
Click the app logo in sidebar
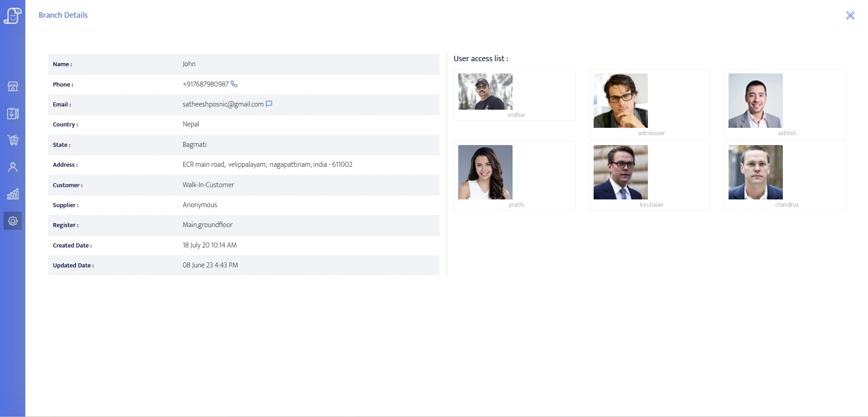13,15
